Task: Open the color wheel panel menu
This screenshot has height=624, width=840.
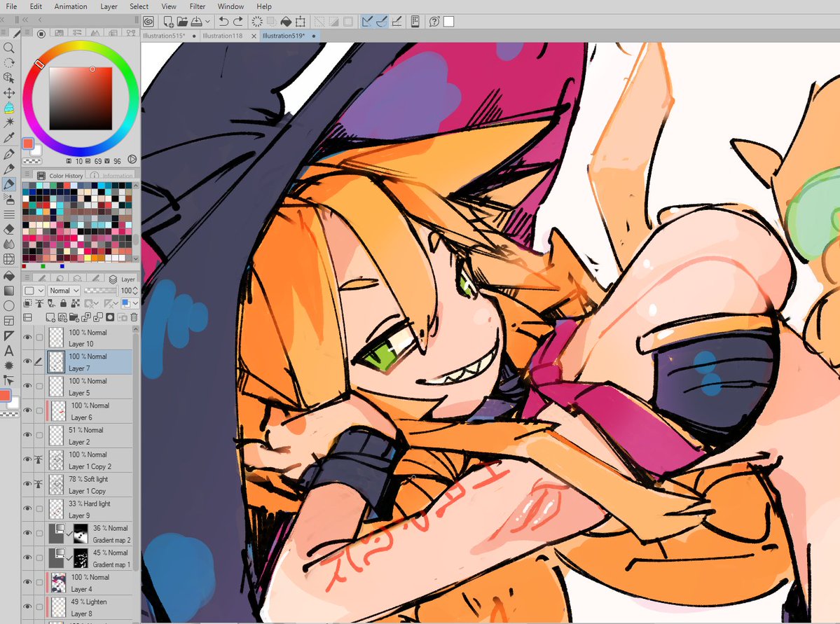Action: (27, 33)
